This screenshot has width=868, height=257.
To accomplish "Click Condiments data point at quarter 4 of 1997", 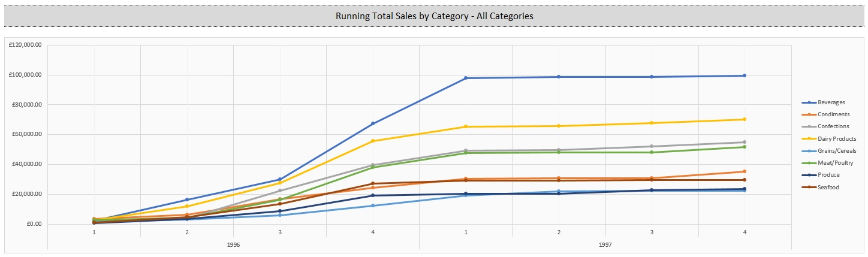I will (x=745, y=171).
